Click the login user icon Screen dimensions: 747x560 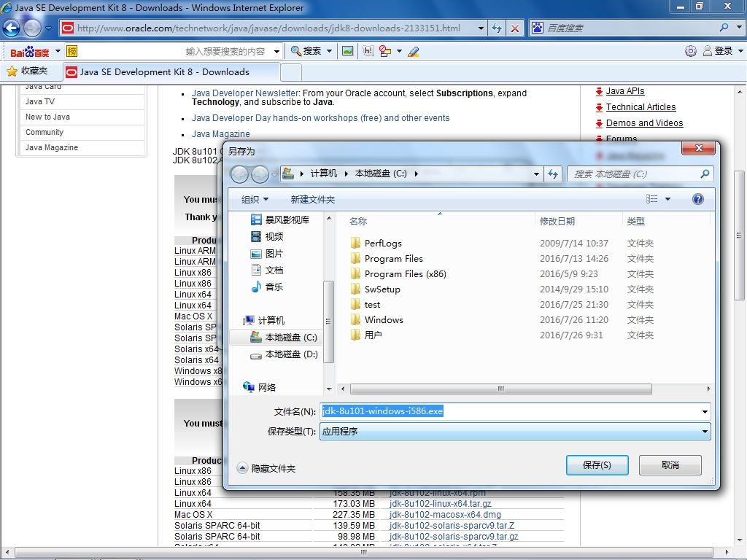coord(708,51)
